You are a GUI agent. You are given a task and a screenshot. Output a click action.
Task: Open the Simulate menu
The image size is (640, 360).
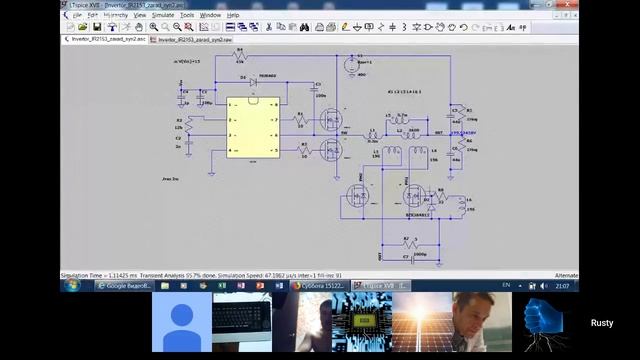[163, 15]
